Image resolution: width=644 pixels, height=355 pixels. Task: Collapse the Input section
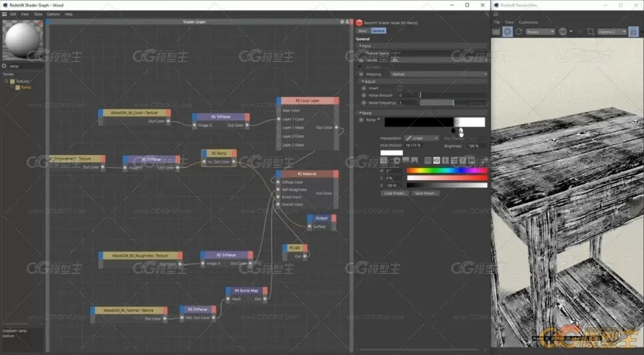360,46
